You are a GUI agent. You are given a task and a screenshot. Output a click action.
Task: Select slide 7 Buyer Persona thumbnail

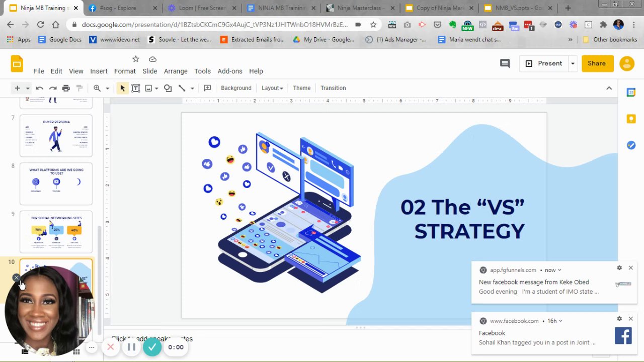tap(56, 136)
